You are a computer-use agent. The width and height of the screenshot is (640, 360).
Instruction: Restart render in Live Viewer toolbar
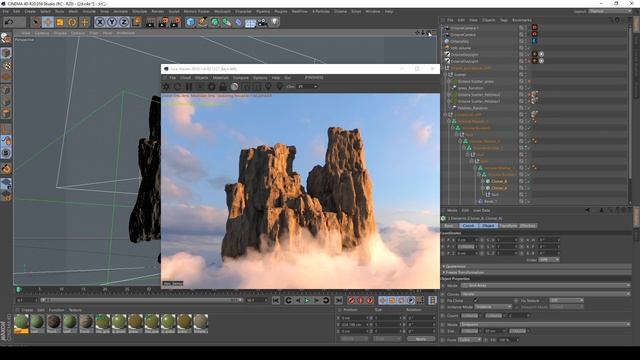177,87
